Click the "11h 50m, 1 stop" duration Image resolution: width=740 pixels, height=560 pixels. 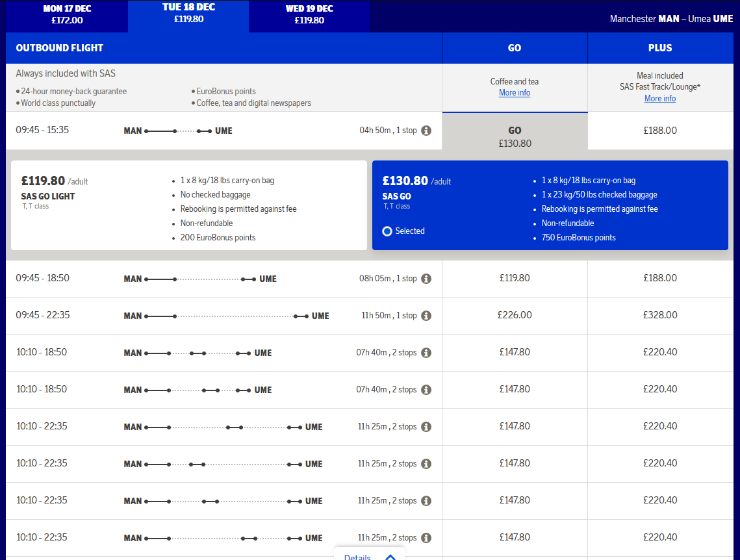coord(389,316)
